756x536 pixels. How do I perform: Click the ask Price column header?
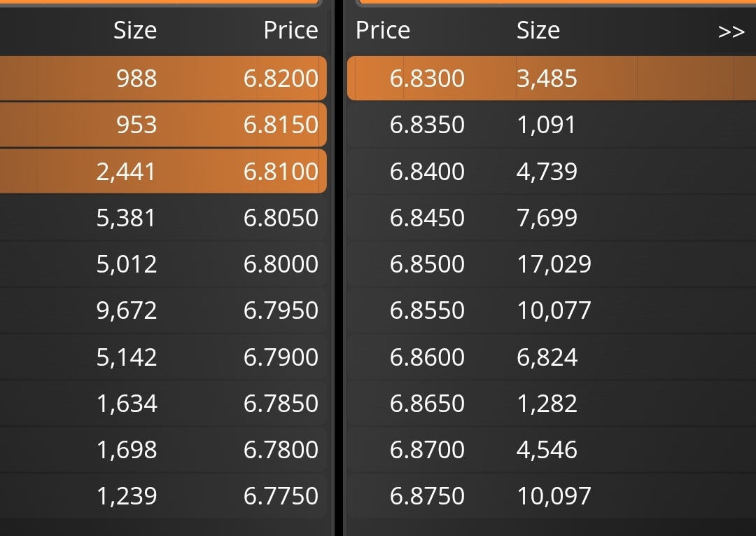point(383,30)
